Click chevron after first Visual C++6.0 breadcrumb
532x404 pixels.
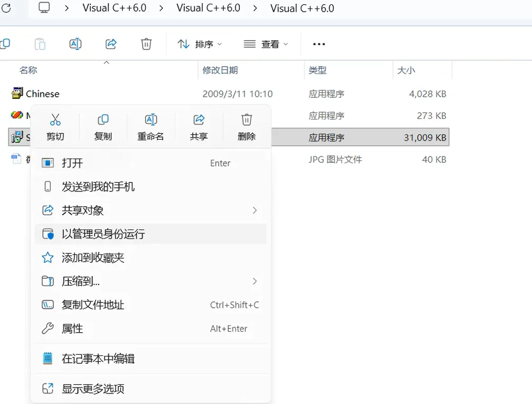point(161,8)
